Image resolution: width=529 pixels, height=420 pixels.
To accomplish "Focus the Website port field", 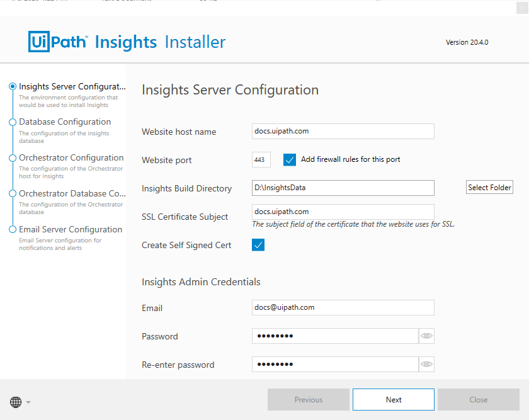I will [261, 159].
